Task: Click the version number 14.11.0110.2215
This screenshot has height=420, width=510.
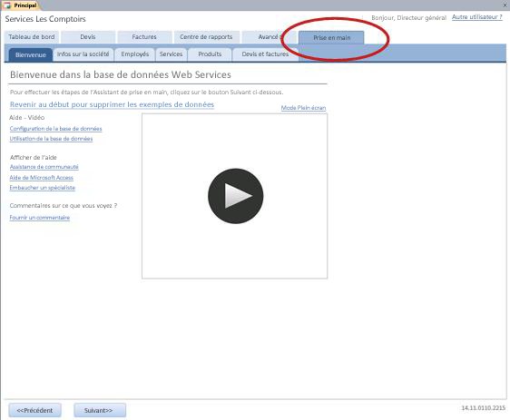Action: (484, 408)
